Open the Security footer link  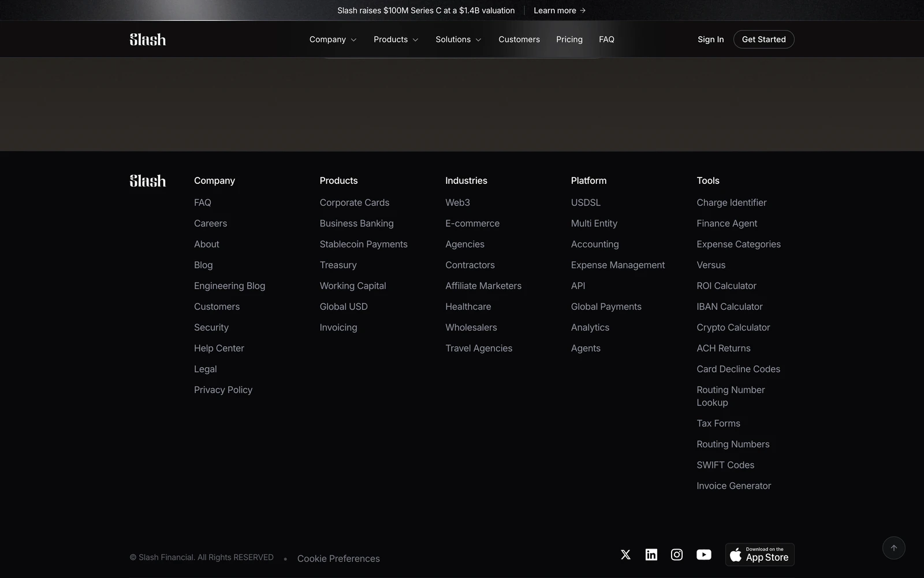pyautogui.click(x=211, y=327)
